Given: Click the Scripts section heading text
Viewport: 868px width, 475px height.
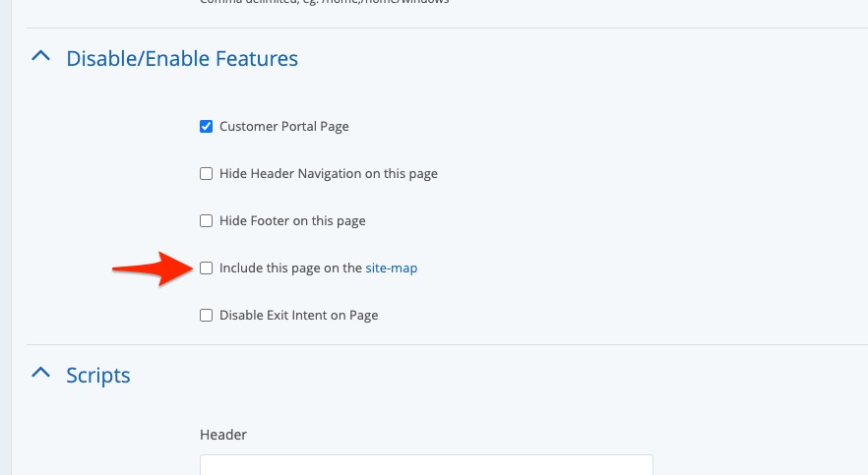Looking at the screenshot, I should 98,375.
